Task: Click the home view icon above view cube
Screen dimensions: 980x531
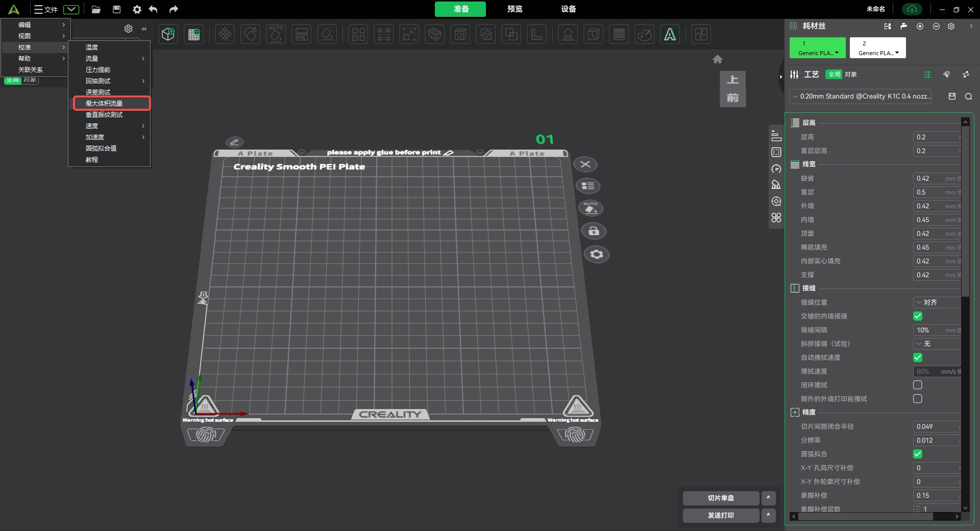Action: (717, 59)
